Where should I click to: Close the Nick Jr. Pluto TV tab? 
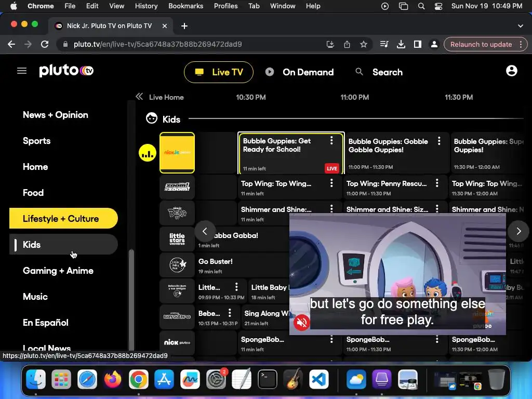[165, 26]
